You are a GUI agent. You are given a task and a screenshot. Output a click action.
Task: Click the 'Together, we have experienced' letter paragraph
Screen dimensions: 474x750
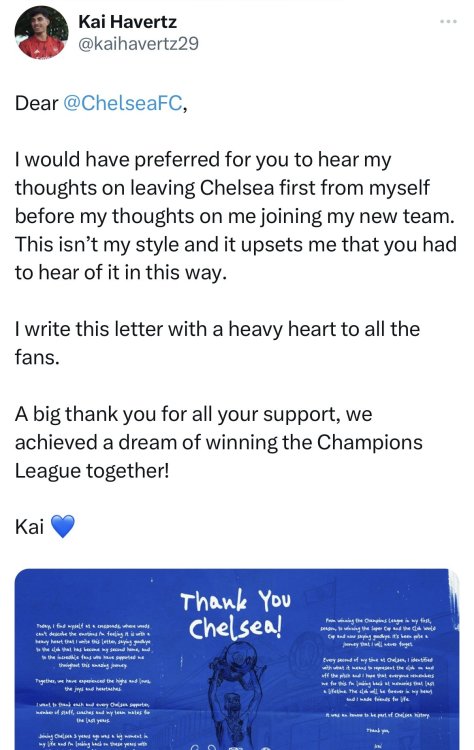point(93,685)
